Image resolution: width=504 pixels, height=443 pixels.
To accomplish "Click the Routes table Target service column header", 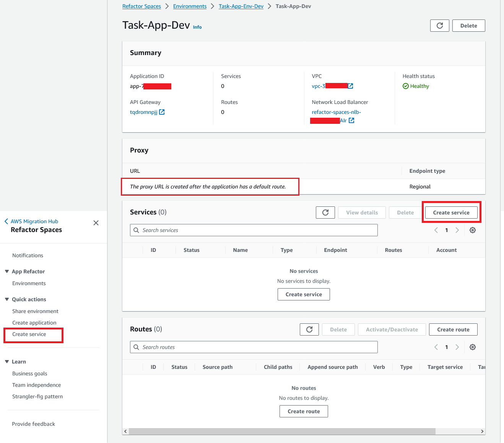I will (x=445, y=367).
